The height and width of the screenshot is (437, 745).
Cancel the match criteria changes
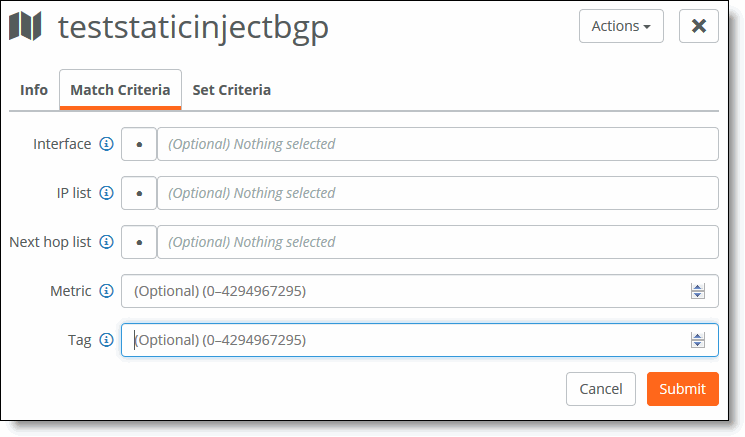click(601, 389)
